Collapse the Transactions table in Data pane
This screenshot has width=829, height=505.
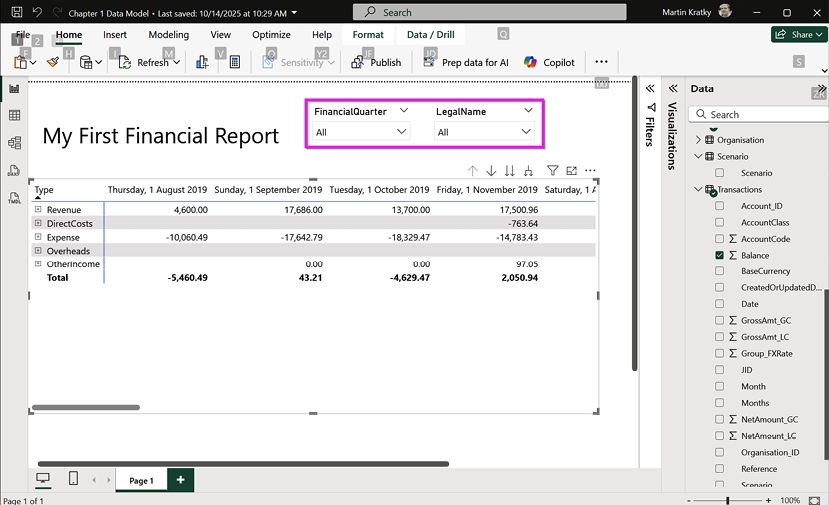click(698, 189)
